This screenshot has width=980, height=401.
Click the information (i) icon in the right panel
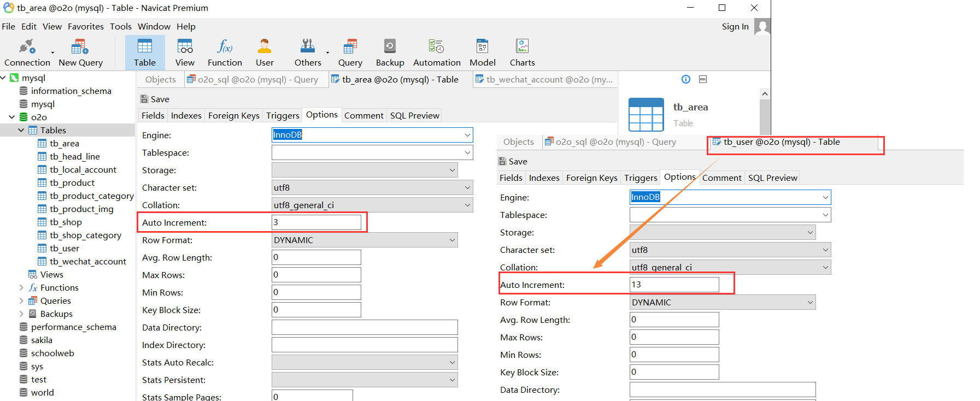point(686,79)
